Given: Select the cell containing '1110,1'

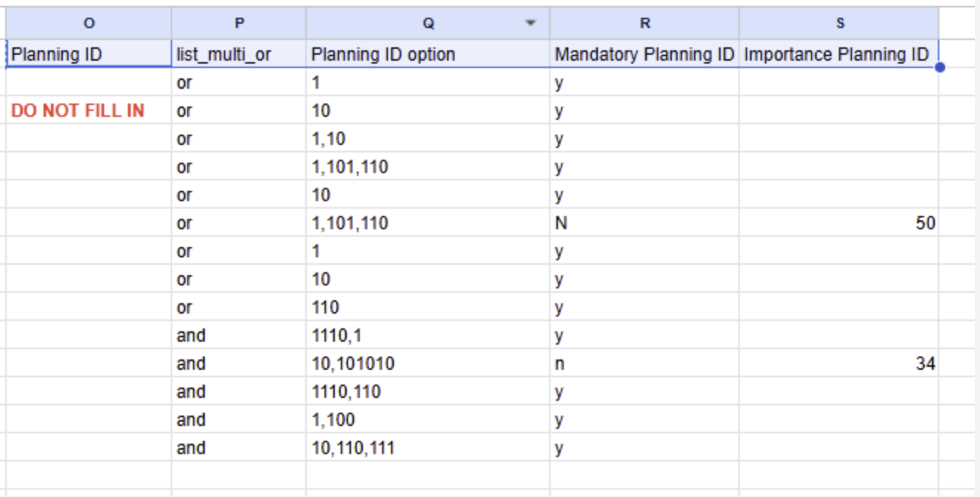Looking at the screenshot, I should [428, 336].
